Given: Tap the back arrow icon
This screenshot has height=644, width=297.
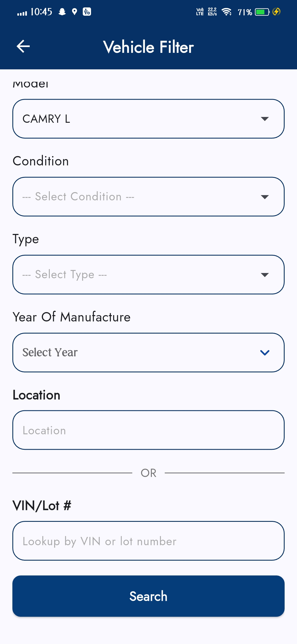Looking at the screenshot, I should pyautogui.click(x=23, y=46).
